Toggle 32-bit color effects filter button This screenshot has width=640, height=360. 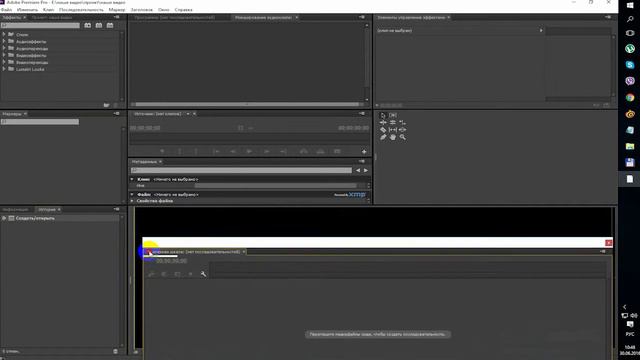tap(99, 25)
